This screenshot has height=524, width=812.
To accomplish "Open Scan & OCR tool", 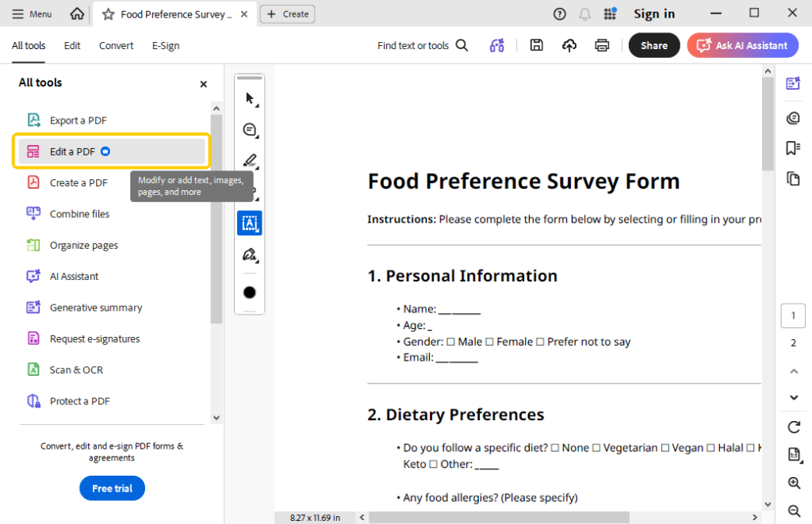I will pos(111,369).
